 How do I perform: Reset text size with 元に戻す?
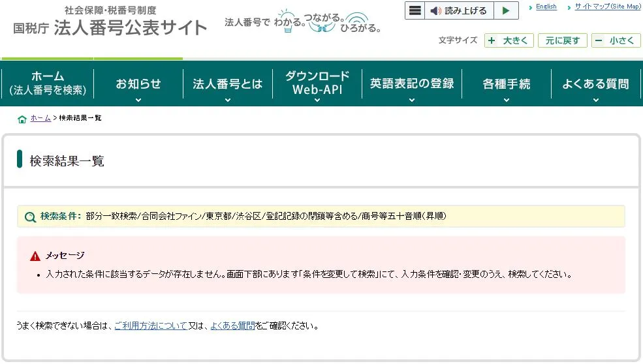562,40
